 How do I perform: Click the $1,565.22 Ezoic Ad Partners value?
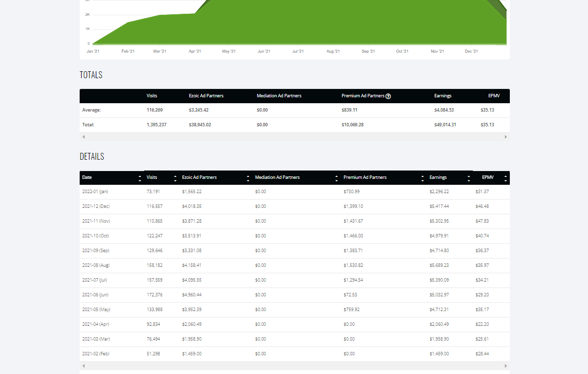192,192
